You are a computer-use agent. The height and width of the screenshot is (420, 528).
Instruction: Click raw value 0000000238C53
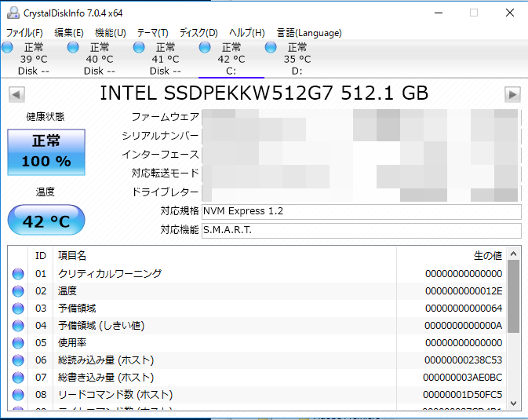tap(464, 360)
